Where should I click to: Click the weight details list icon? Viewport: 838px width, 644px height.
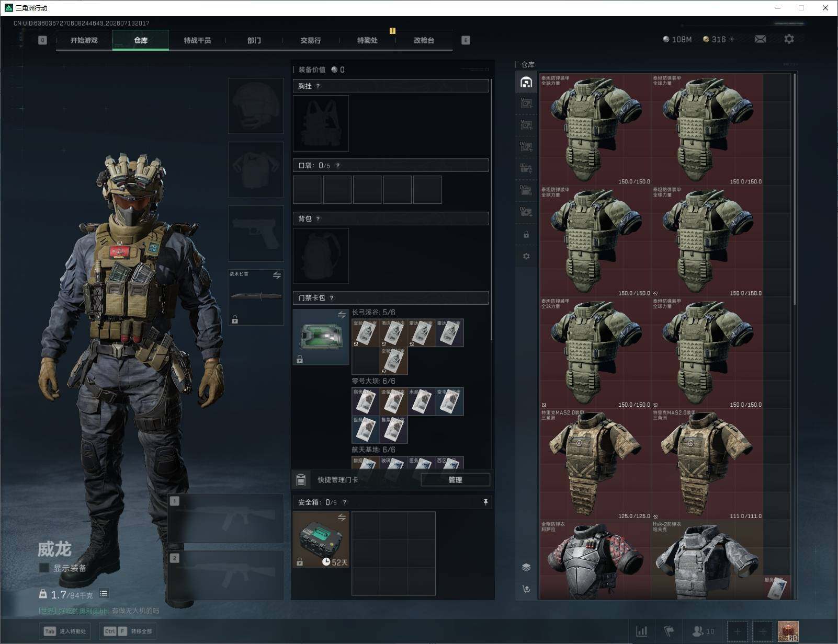[x=104, y=593]
